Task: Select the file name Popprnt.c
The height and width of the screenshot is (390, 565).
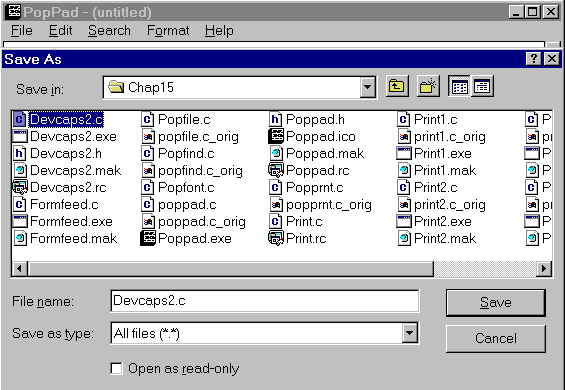Action: [315, 187]
